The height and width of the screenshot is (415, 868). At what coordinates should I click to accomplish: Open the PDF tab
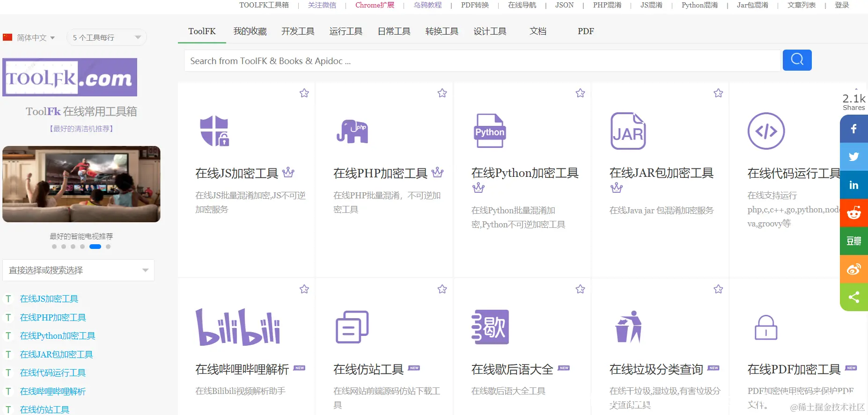click(586, 31)
